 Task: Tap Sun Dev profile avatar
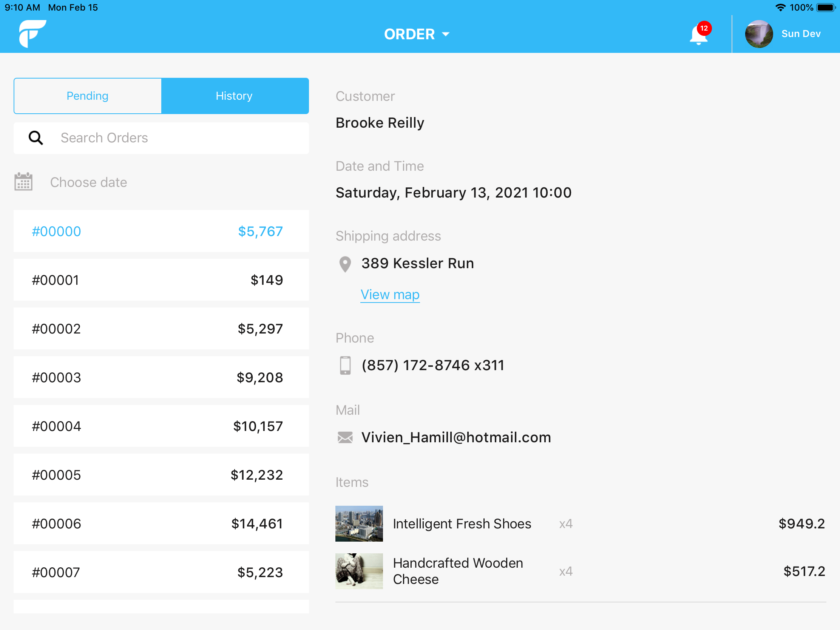758,34
